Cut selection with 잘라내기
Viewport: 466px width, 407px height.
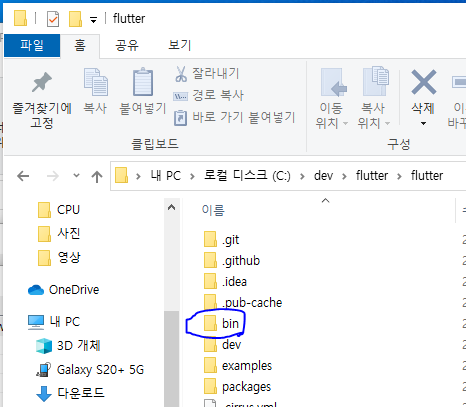point(207,74)
